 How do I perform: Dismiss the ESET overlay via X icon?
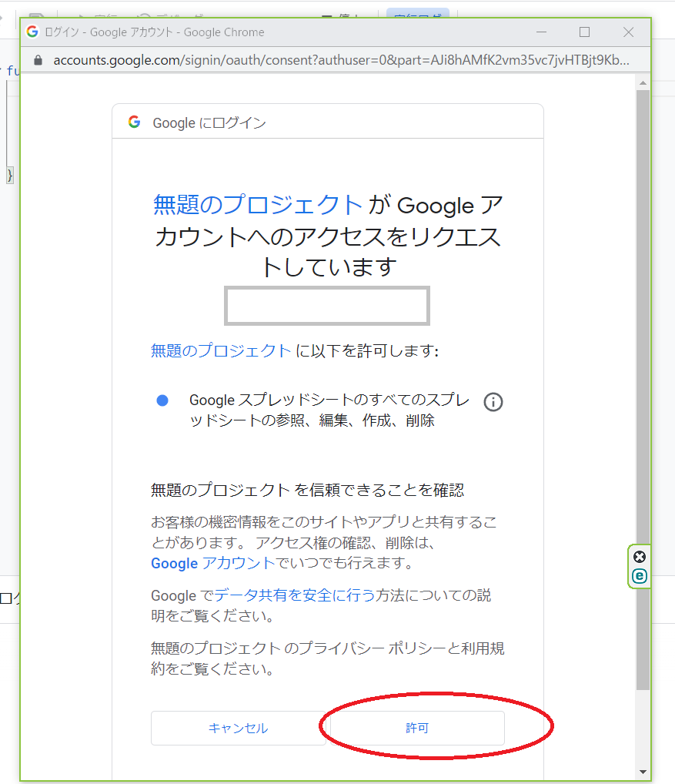point(640,557)
